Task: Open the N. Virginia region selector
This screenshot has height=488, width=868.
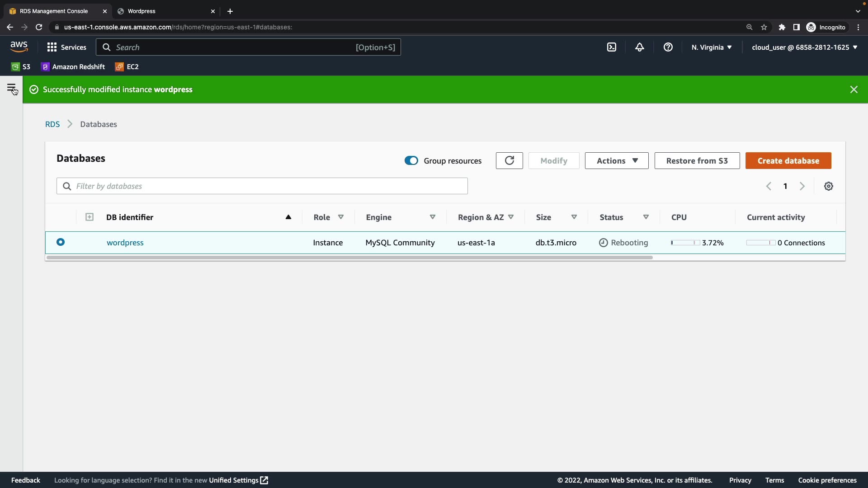Action: [x=711, y=47]
